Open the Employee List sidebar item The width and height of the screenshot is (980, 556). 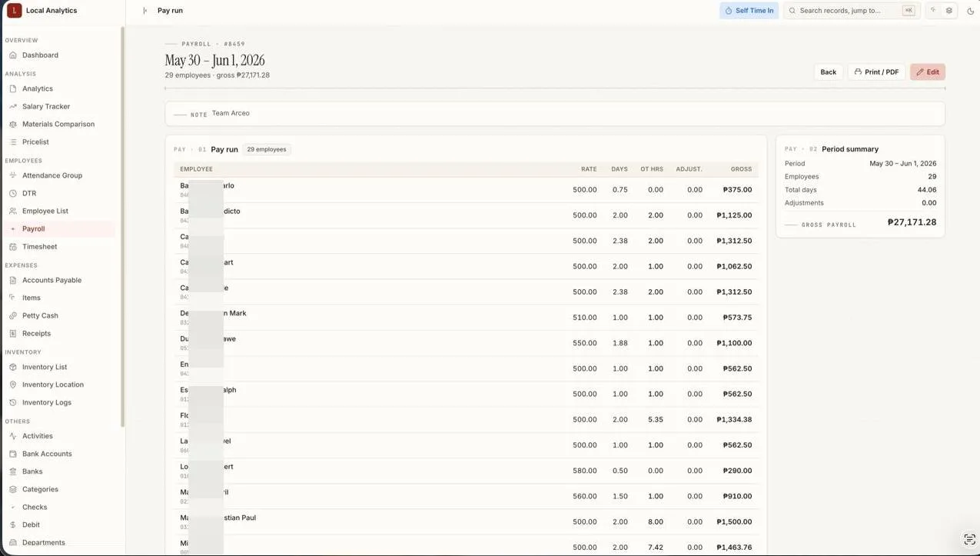coord(45,211)
